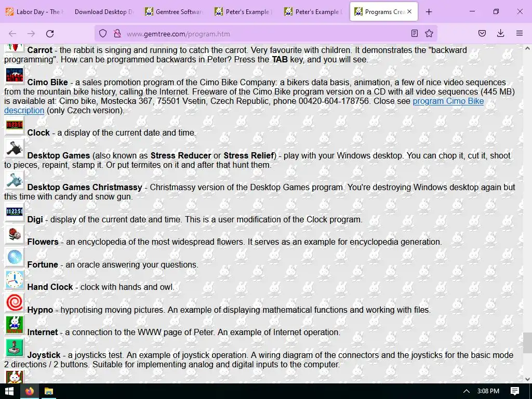Click scrollbar down arrow
Viewport: 532px width, 399px height.
click(527, 379)
